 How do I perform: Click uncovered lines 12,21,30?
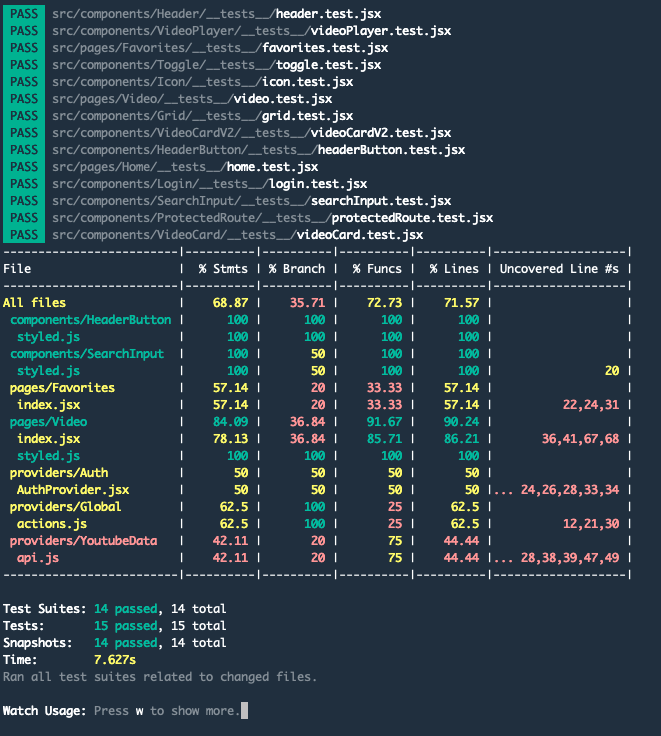pyautogui.click(x=591, y=524)
